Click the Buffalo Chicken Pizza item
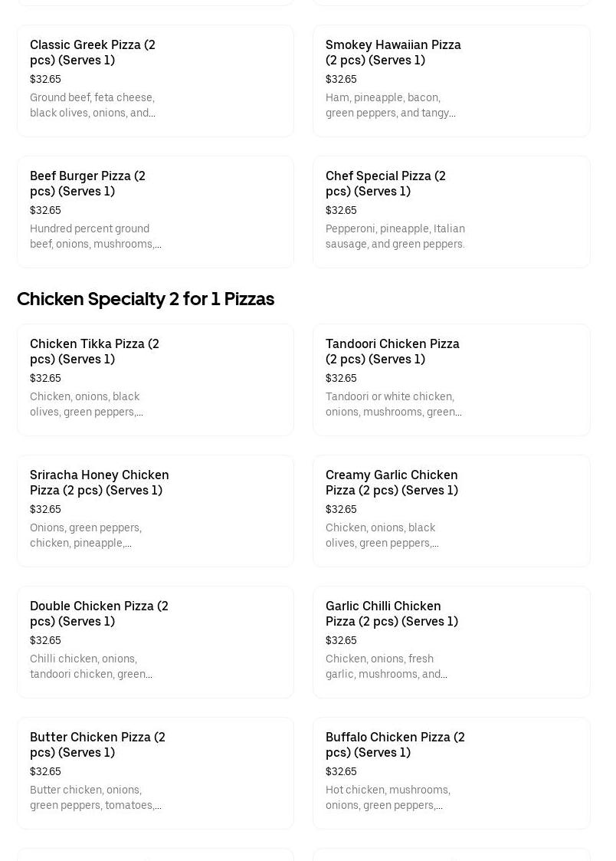The width and height of the screenshot is (616, 861). click(451, 773)
